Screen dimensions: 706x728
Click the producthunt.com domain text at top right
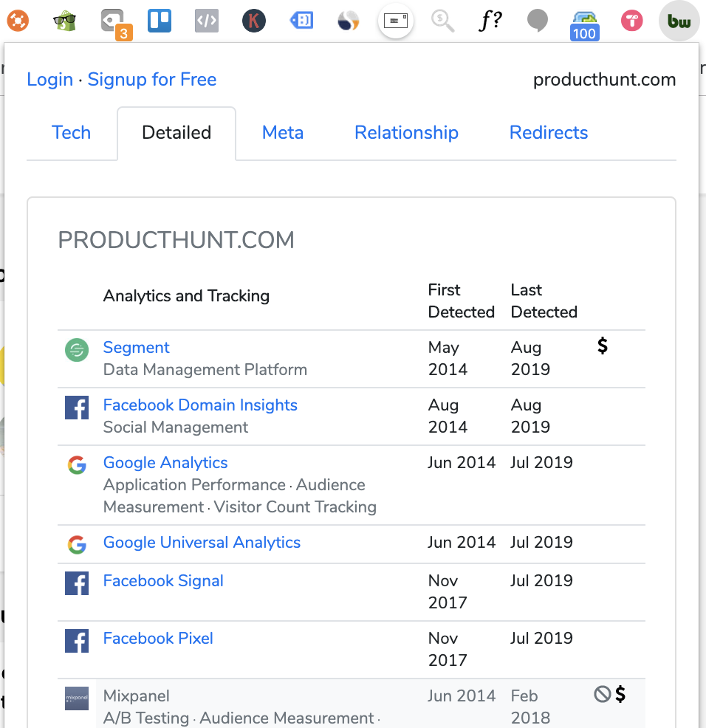604,80
